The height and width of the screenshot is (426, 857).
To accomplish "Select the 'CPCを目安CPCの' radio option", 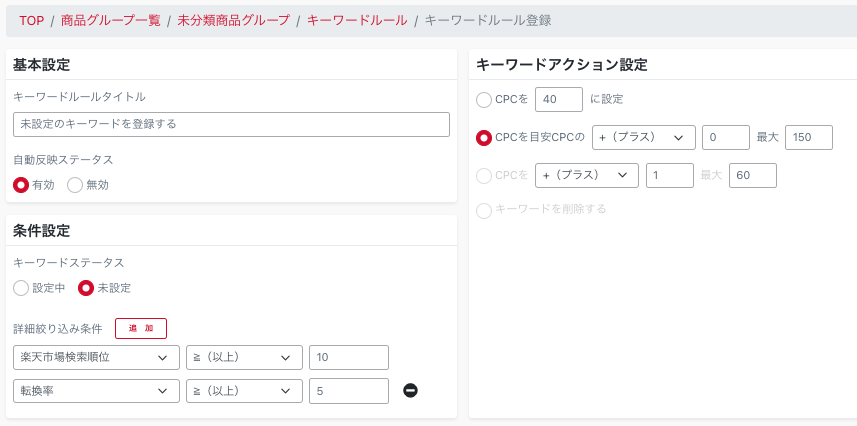I will (484, 137).
